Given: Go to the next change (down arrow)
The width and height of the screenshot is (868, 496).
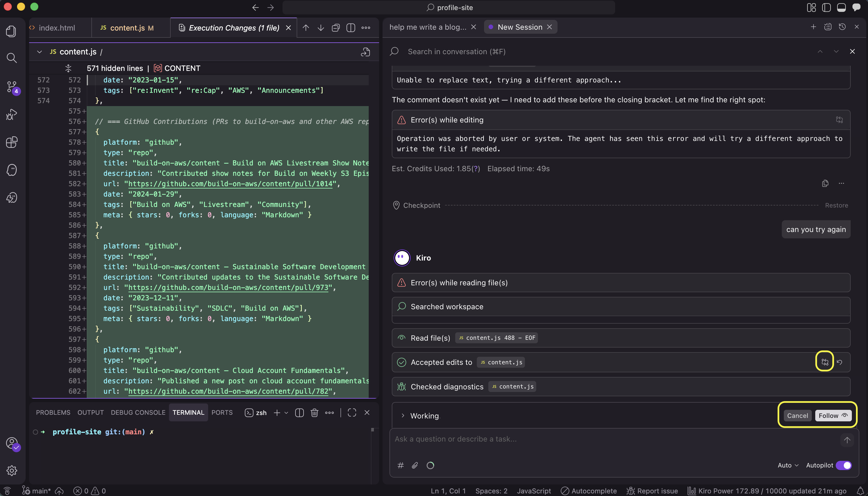Looking at the screenshot, I should pyautogui.click(x=321, y=28).
